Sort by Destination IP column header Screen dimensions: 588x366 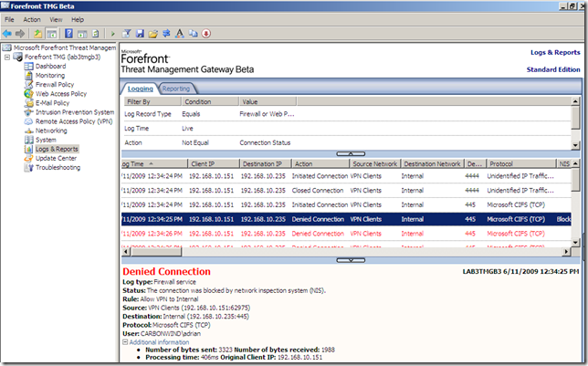click(x=266, y=164)
